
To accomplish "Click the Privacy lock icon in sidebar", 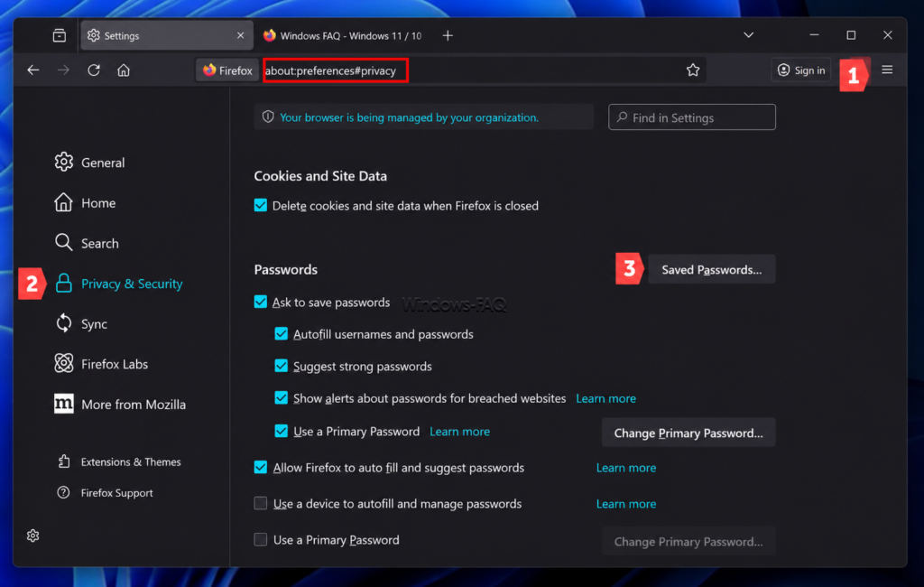I will [64, 284].
